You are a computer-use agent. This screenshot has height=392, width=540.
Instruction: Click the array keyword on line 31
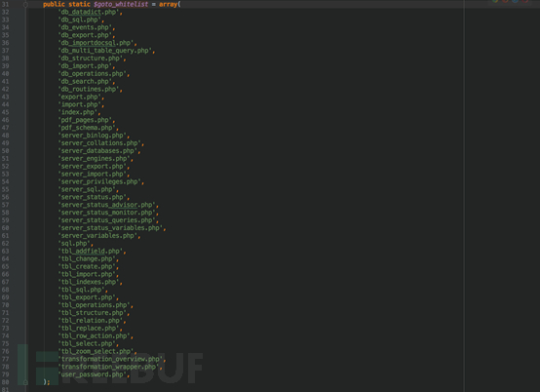[168, 5]
